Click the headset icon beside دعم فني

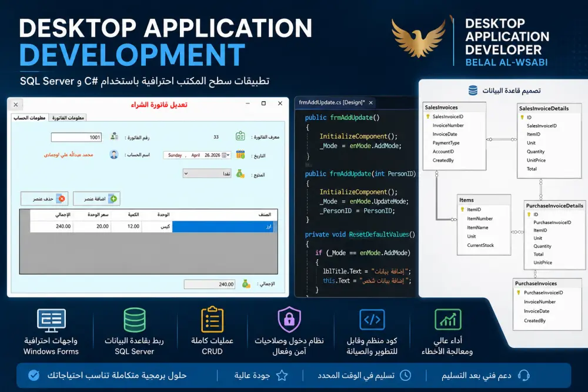coord(523,375)
